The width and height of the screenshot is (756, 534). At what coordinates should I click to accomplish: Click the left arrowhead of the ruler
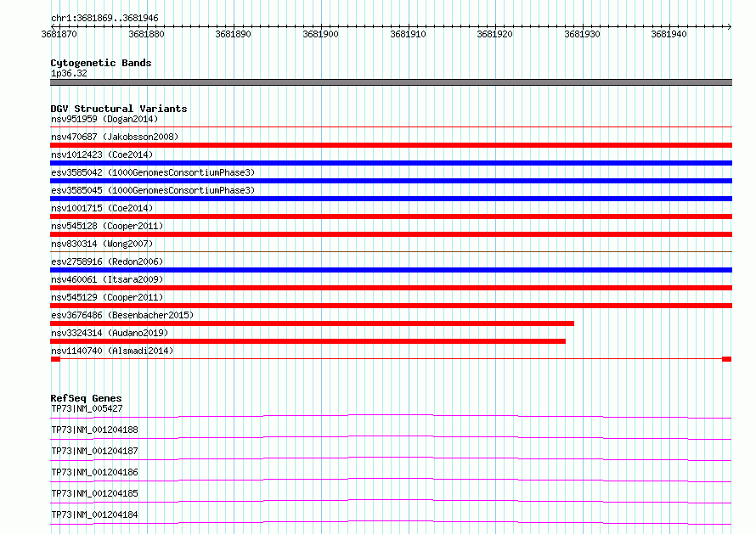pos(53,26)
